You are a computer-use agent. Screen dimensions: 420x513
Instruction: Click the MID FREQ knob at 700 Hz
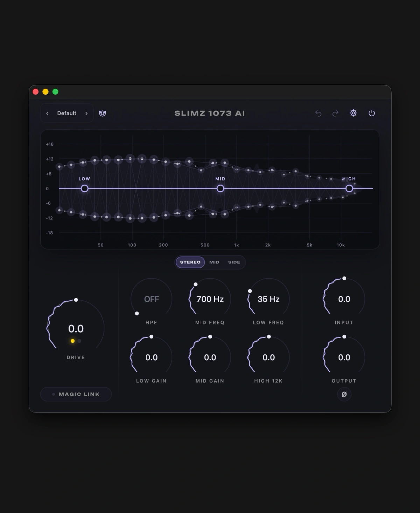(210, 299)
